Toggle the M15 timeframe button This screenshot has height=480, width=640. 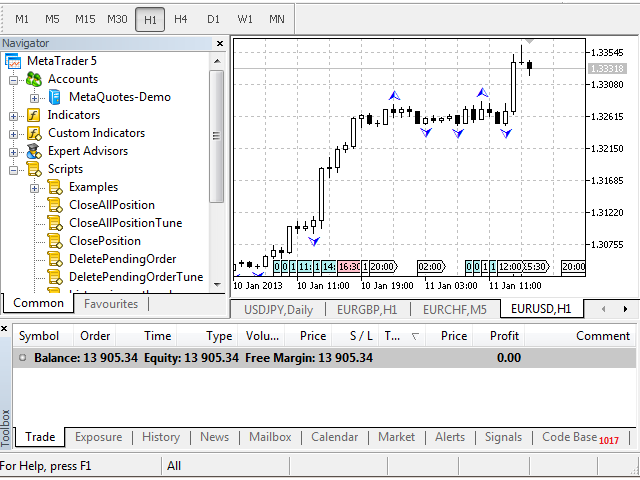click(x=85, y=19)
